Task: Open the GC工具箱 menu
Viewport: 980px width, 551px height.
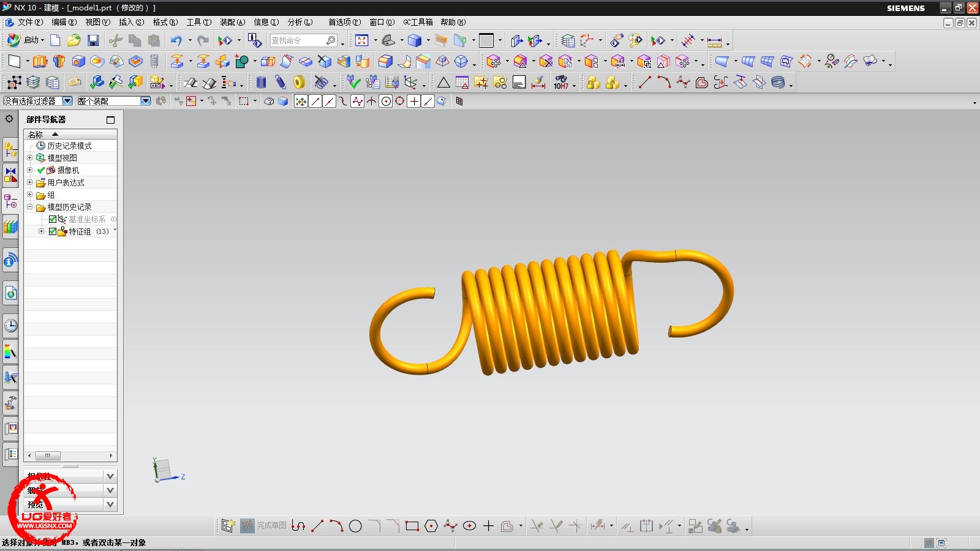Action: click(418, 22)
